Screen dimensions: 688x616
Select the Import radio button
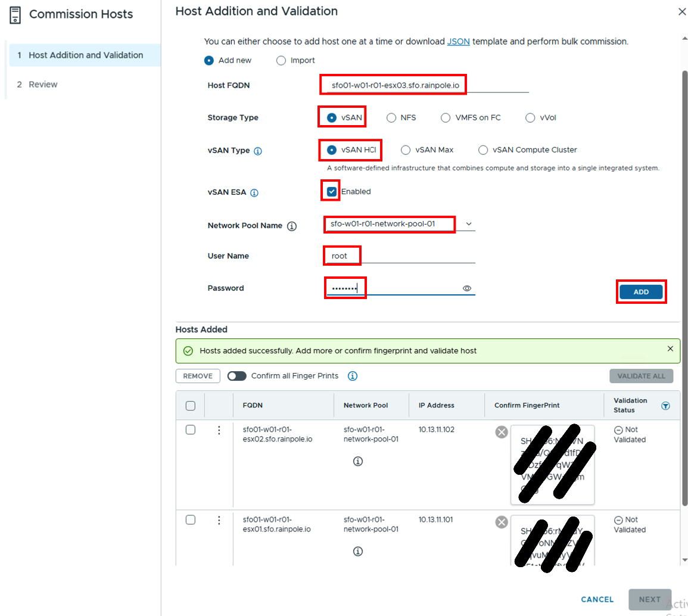(x=281, y=60)
